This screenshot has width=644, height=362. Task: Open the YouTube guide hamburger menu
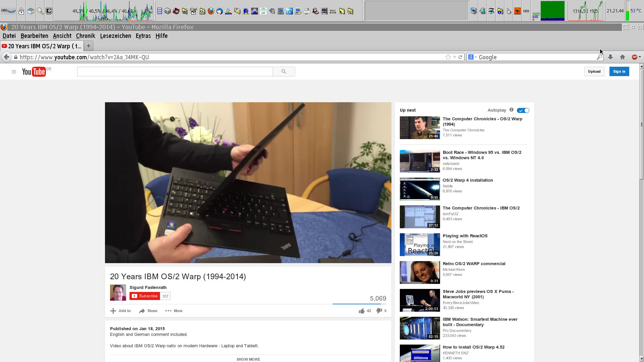pos(14,72)
